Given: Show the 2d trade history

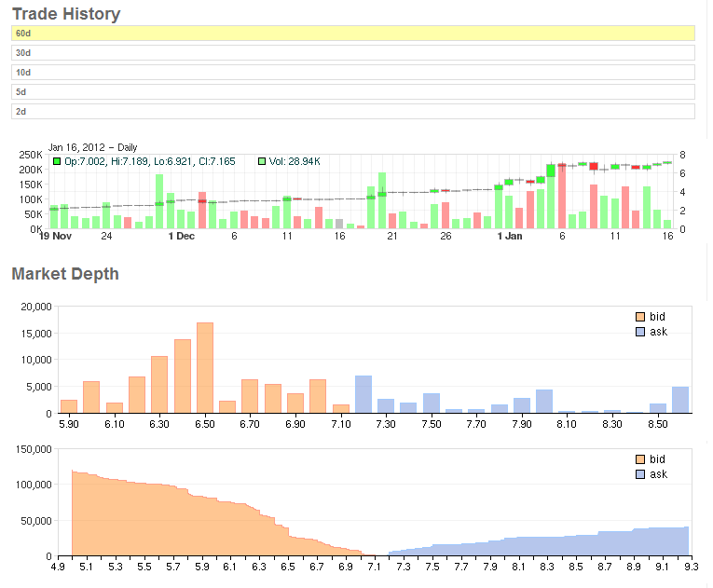Looking at the screenshot, I should pos(352,111).
